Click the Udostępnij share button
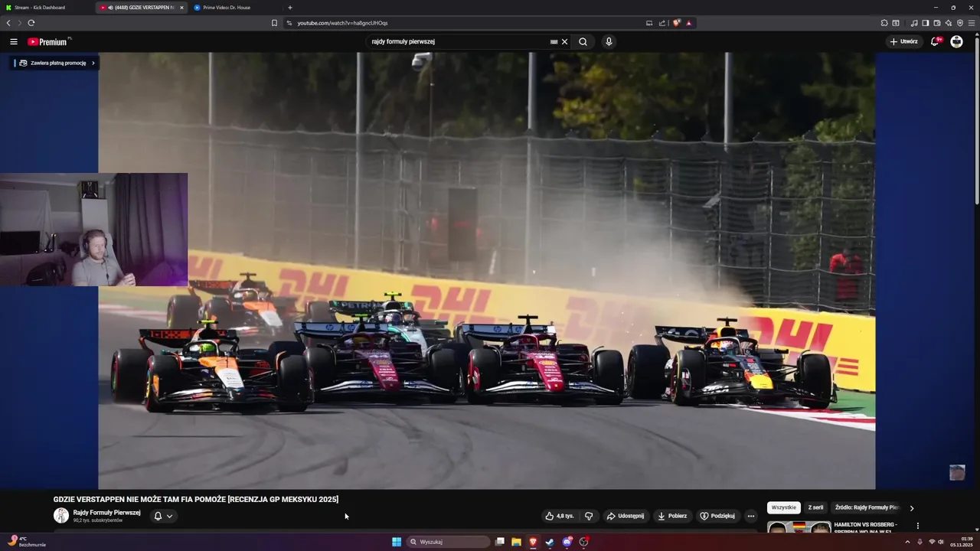The height and width of the screenshot is (551, 980). tap(625, 516)
